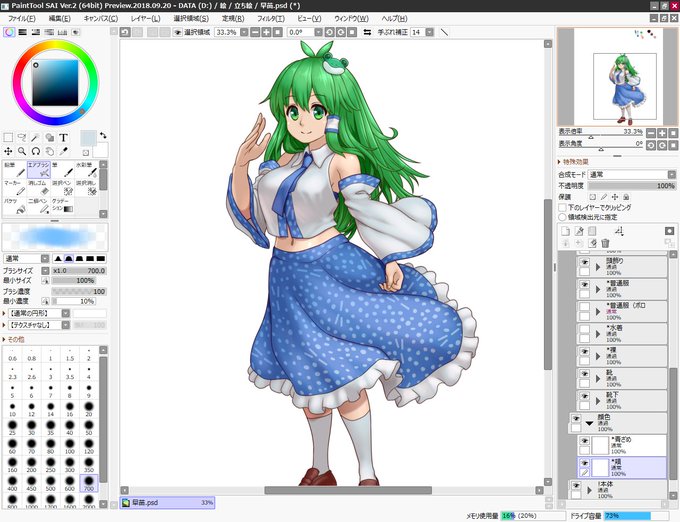Viewport: 680px width, 522px height.
Task: Click the navigator preview thumbnail
Action: (x=616, y=77)
